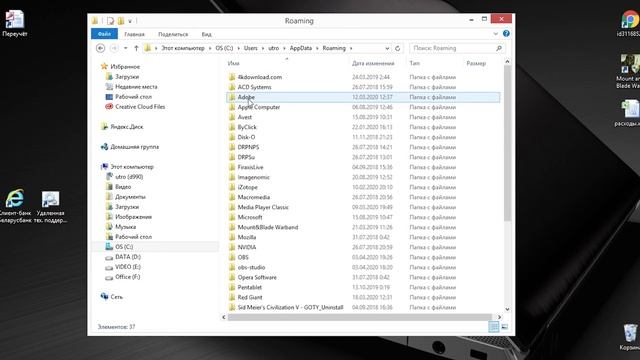Click OS (C:) in the address breadcrumb
Viewport: 640px width, 360px height.
pyautogui.click(x=224, y=48)
